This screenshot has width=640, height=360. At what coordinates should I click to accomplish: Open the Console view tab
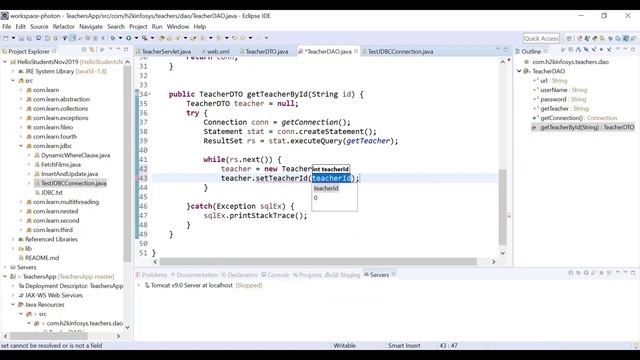click(x=275, y=275)
